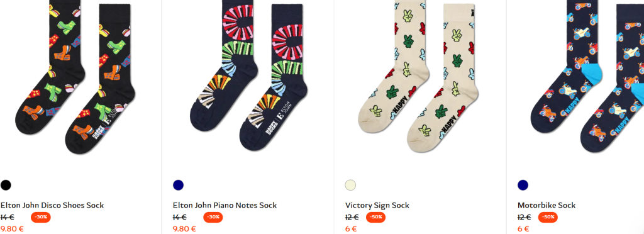Click the -30% badge on Piano Notes Sock
Viewport: 644px width, 234px height.
click(213, 217)
